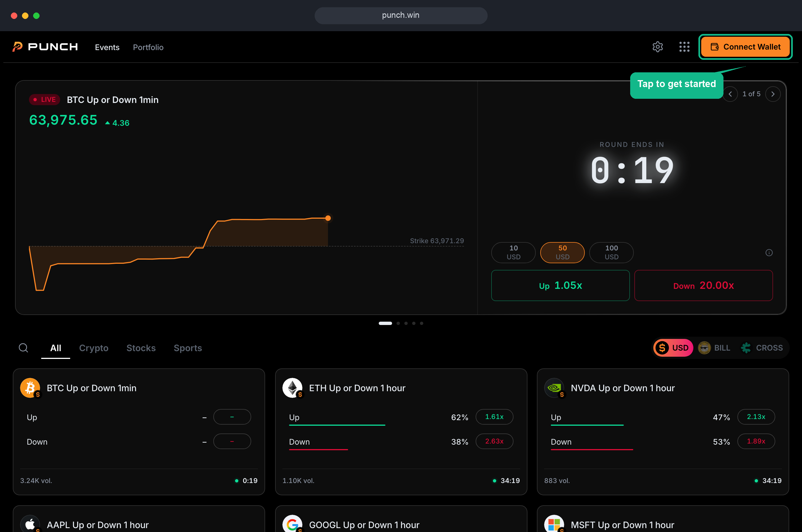The width and height of the screenshot is (802, 532).
Task: Click the Punch logo in header
Action: coord(45,47)
